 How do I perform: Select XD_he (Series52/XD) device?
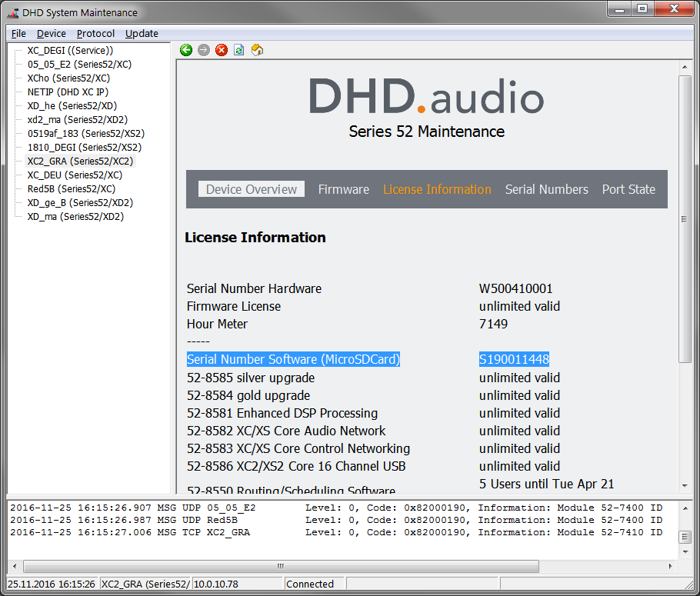tap(72, 106)
